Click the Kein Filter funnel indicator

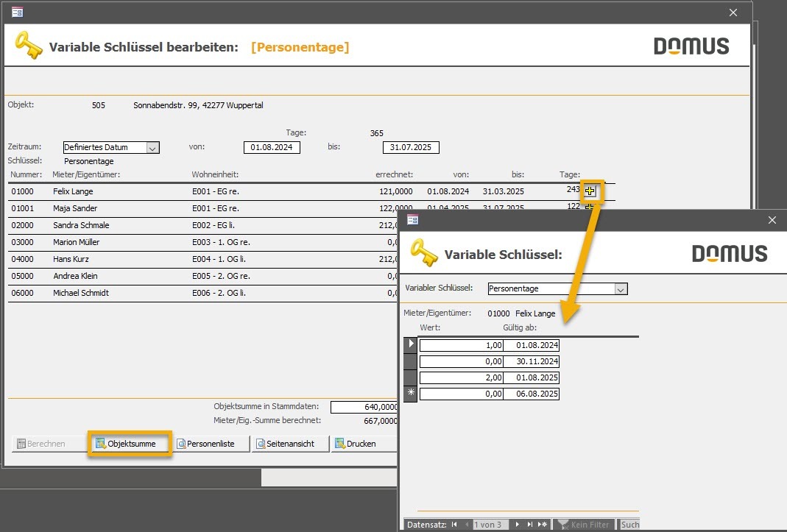(x=584, y=525)
